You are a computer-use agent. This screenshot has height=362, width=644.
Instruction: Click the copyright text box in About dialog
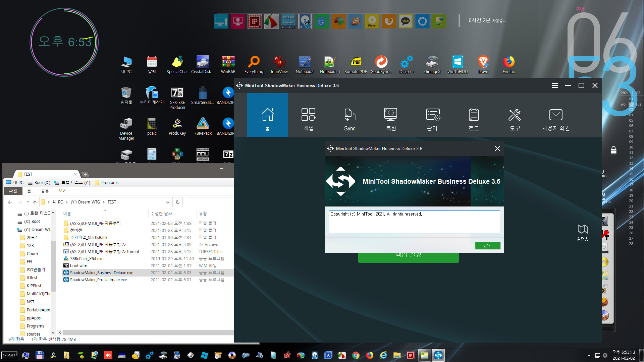tap(414, 222)
